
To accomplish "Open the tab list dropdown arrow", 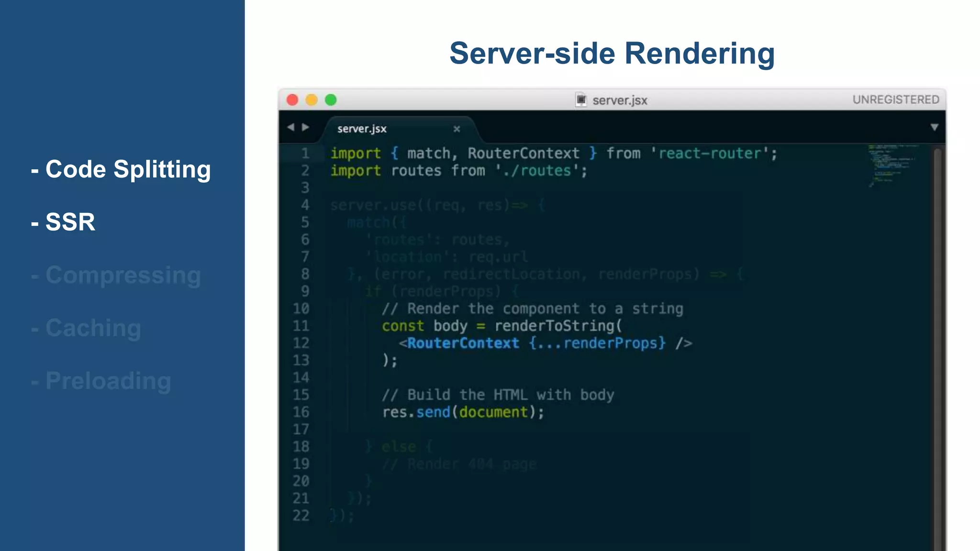I will [x=934, y=127].
